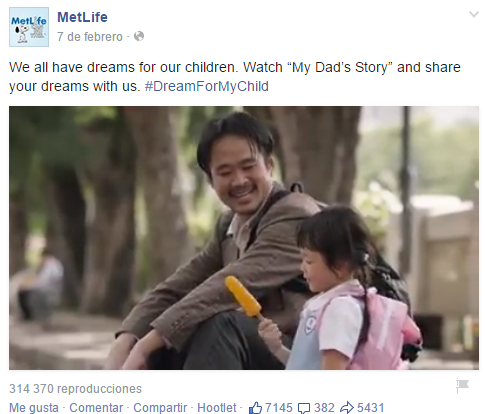485x414 pixels.
Task: Open the 382 comments count
Action: [x=324, y=408]
